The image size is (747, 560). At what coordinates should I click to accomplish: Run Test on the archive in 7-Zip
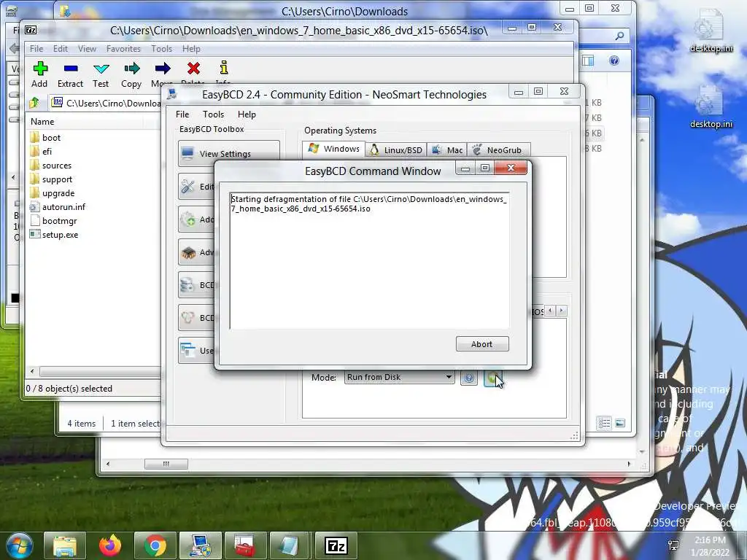coord(101,75)
